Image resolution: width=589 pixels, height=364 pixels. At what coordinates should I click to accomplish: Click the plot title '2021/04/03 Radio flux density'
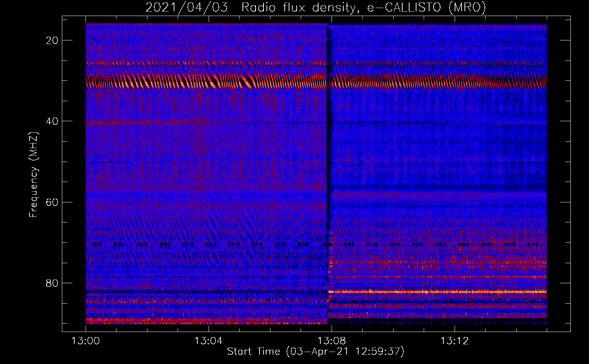(250, 7)
